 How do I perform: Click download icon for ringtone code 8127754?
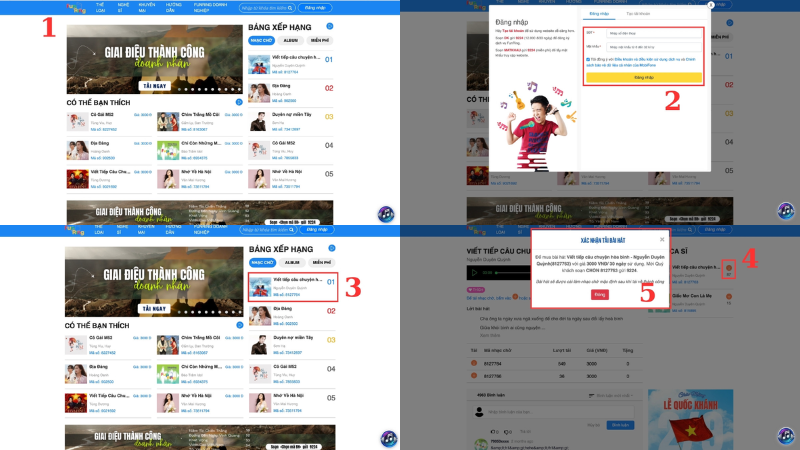pos(473,363)
